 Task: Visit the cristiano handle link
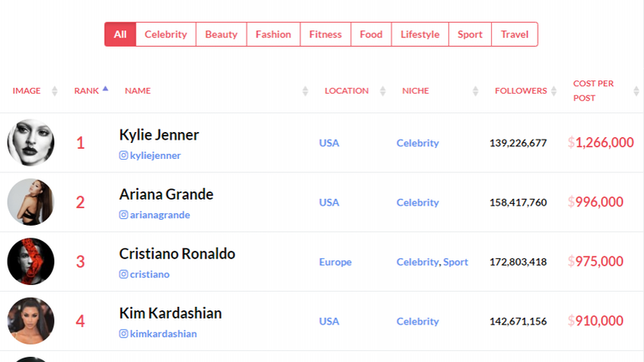[x=150, y=274]
